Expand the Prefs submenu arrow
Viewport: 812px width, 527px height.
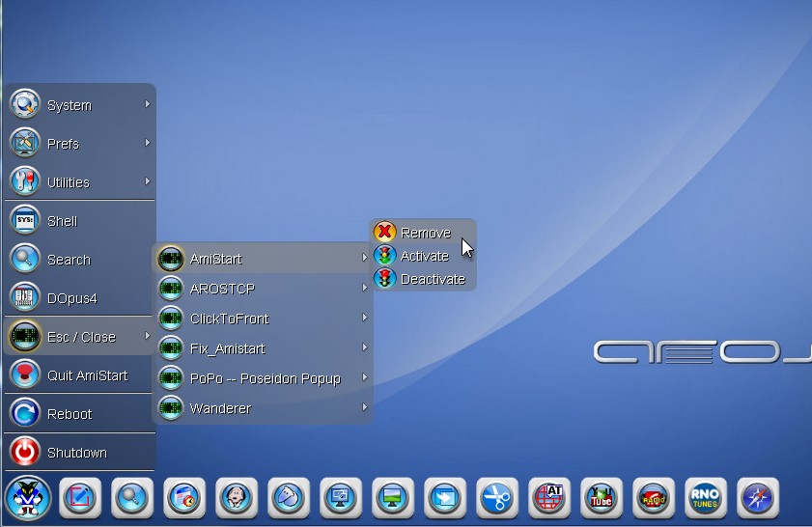click(x=148, y=142)
